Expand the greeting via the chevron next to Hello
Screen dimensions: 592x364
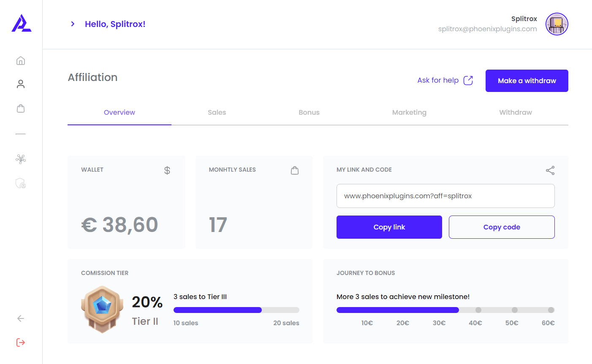point(73,24)
